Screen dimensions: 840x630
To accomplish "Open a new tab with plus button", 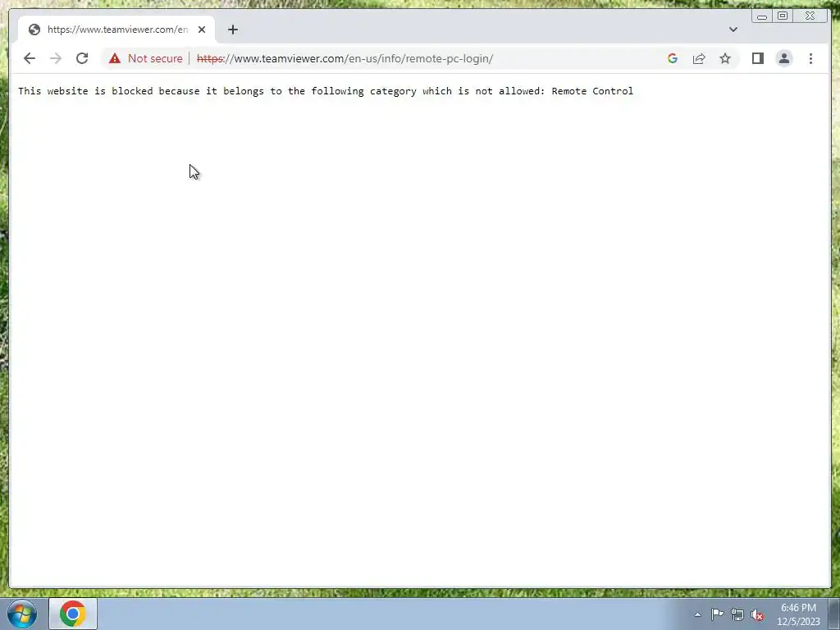I will [232, 30].
